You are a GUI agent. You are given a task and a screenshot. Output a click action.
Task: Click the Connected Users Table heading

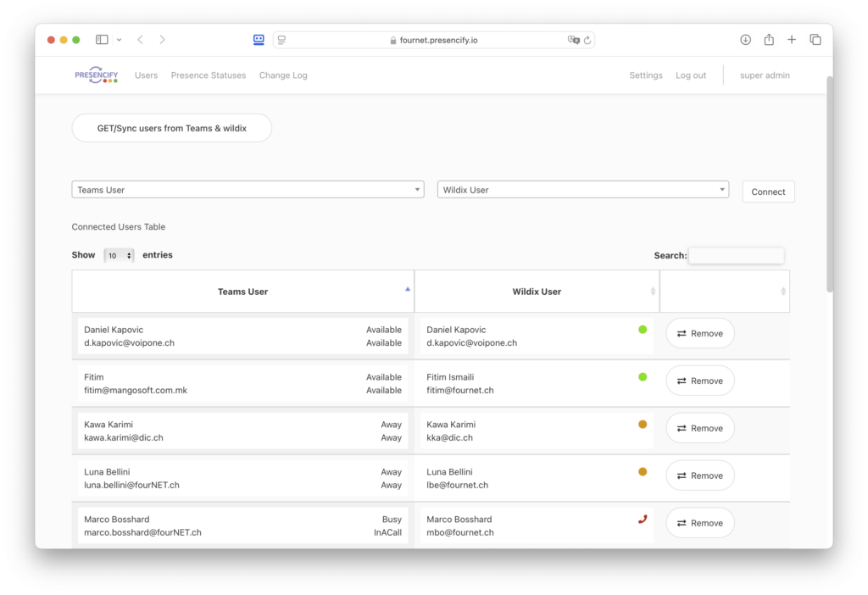(119, 227)
